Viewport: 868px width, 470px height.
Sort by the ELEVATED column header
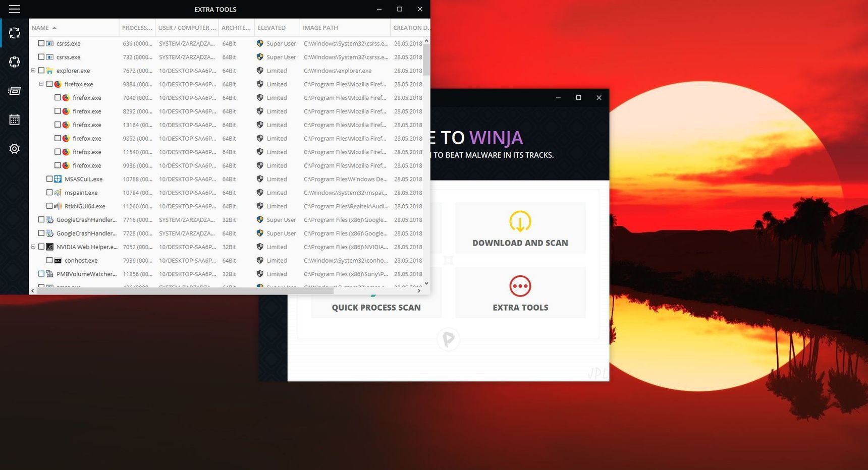277,28
